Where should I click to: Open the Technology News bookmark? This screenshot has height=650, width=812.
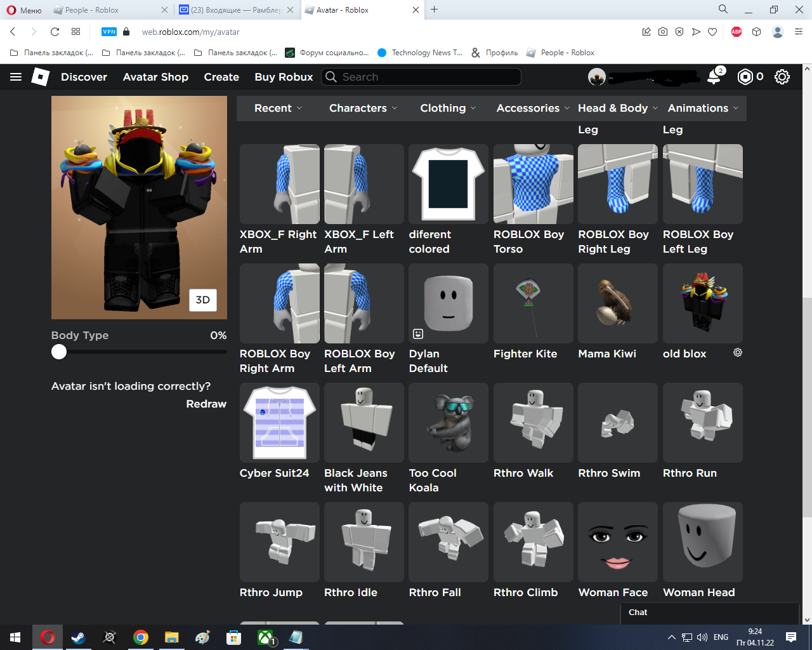pos(420,53)
